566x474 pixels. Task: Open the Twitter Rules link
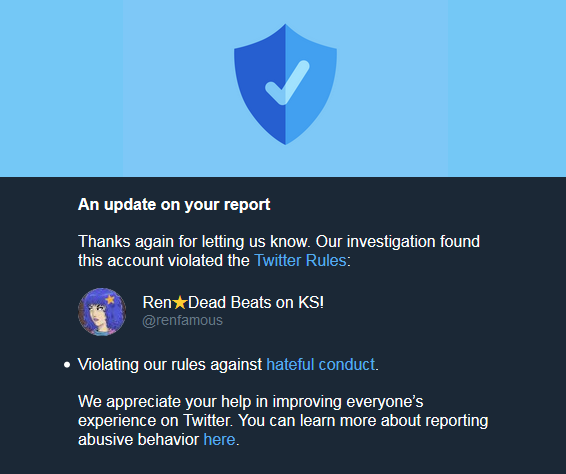(x=300, y=260)
